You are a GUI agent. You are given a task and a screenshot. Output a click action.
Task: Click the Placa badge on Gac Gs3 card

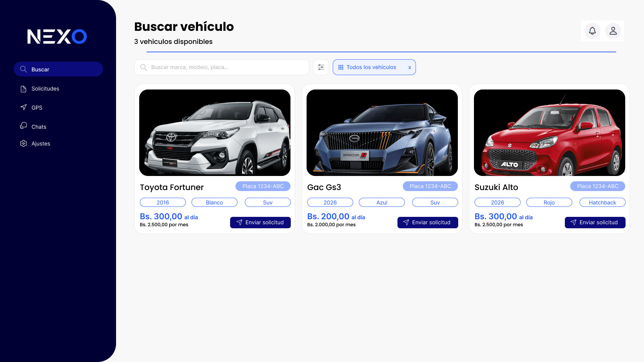tap(430, 186)
